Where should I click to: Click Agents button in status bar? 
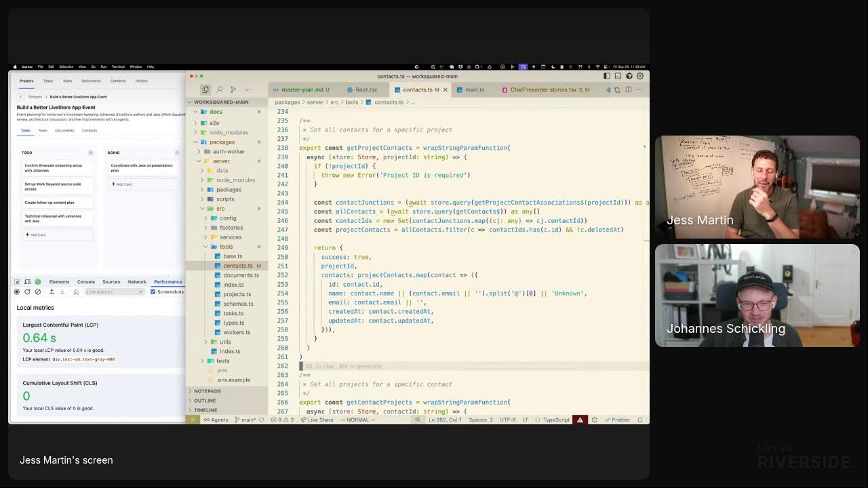click(216, 420)
